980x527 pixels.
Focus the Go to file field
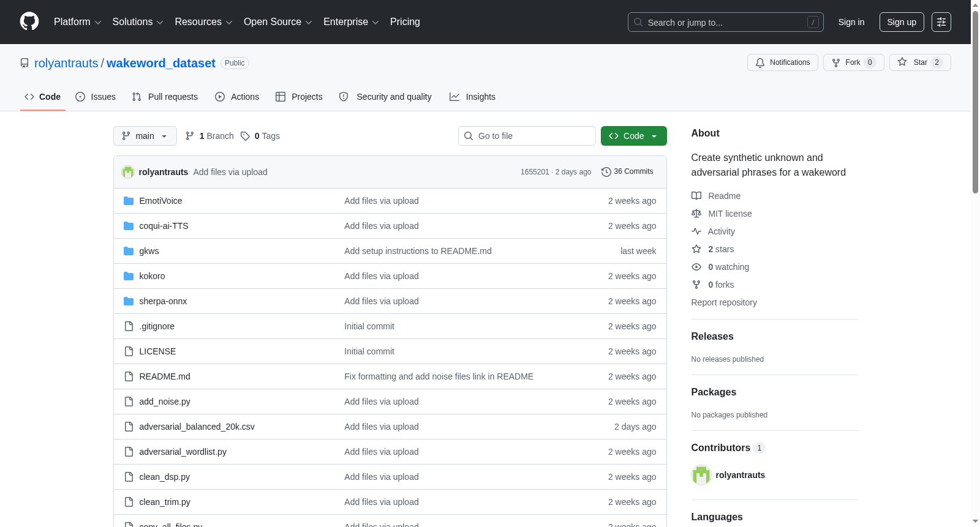527,136
